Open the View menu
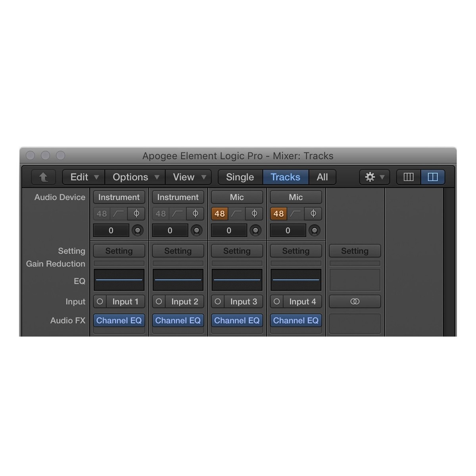 pos(189,177)
